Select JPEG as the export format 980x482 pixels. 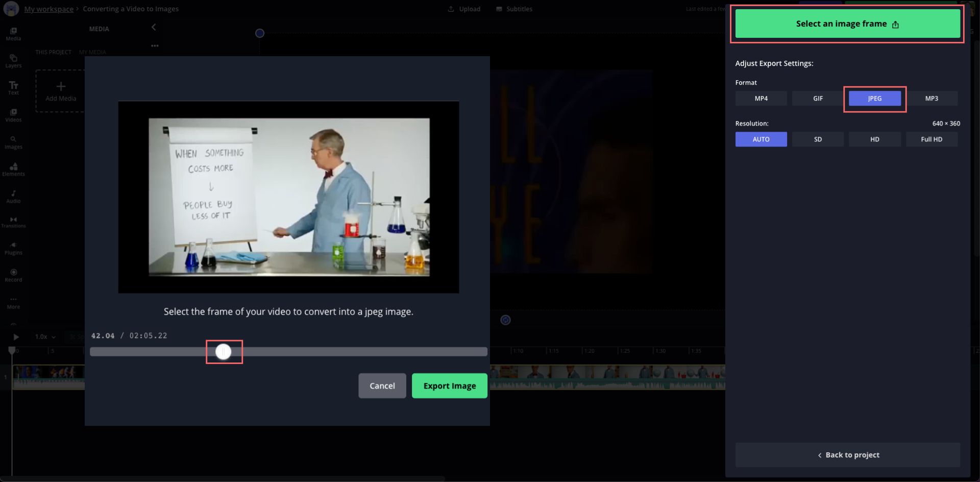[874, 98]
